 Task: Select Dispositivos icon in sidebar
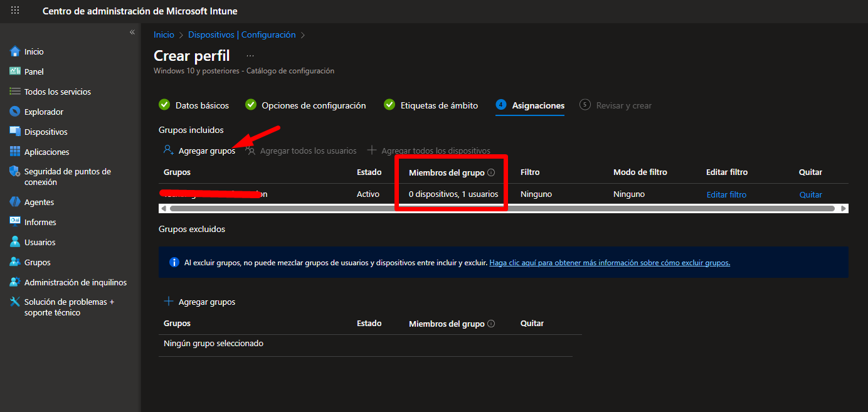[x=16, y=132]
